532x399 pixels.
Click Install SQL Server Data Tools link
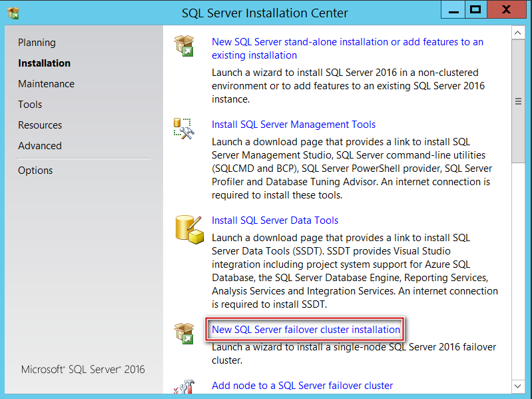click(x=275, y=220)
